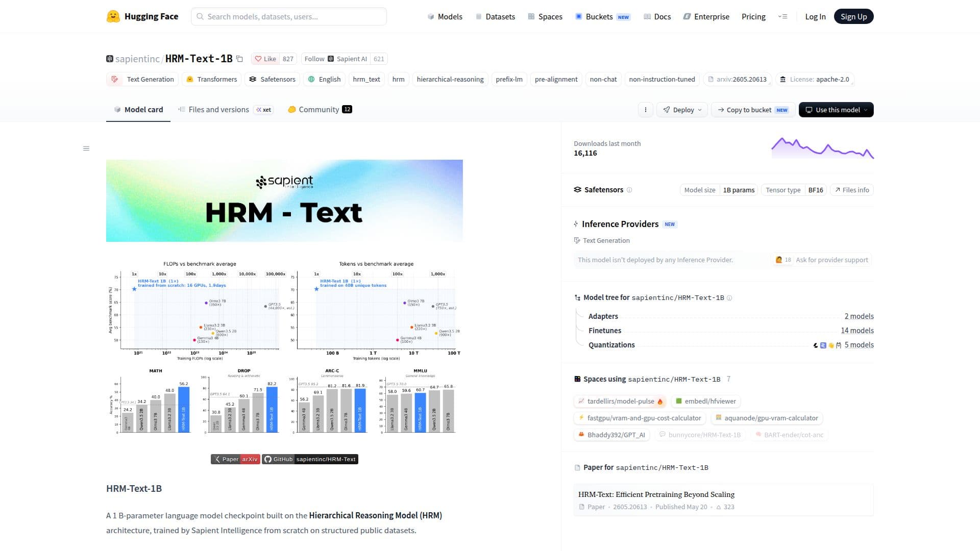This screenshot has height=551, width=980.
Task: Open the three-dot more options button
Action: click(645, 110)
